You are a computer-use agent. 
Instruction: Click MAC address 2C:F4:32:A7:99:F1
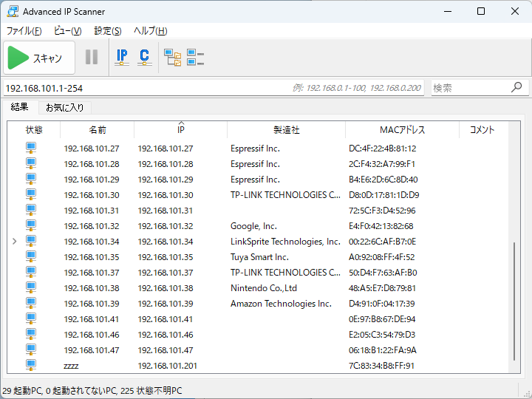382,164
